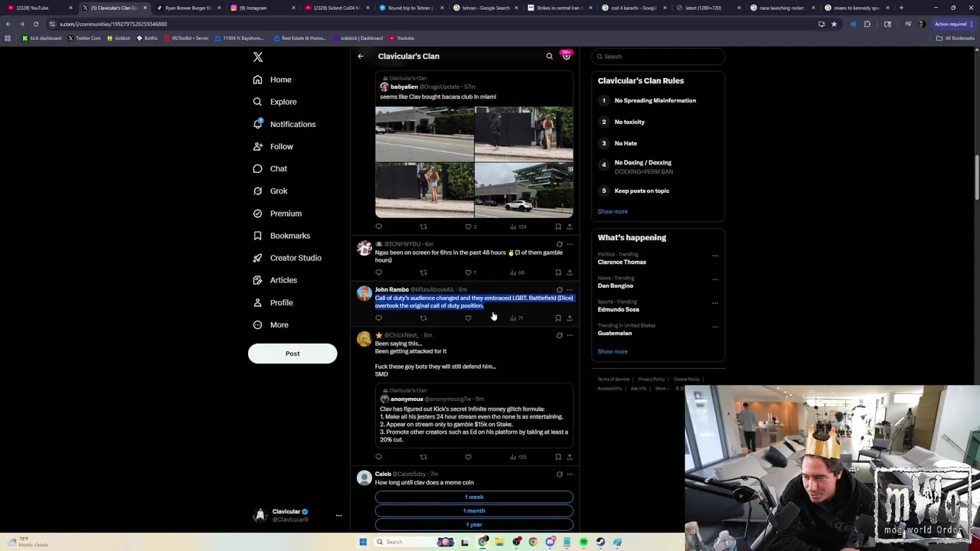Open more options on the 6hrs post
Image resolution: width=980 pixels, height=551 pixels.
point(569,244)
